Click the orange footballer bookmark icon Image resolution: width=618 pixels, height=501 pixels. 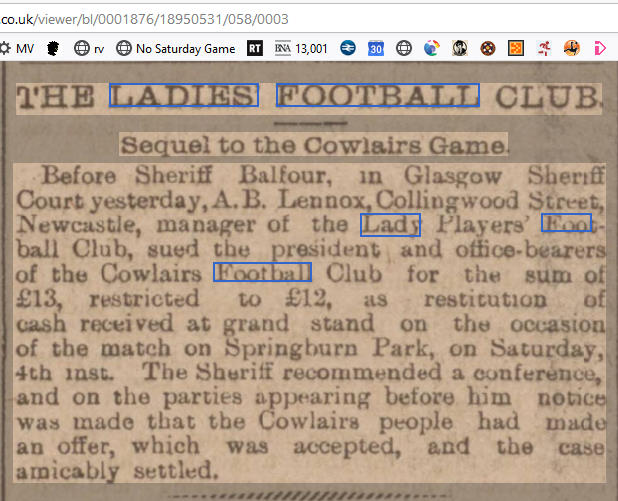[571, 48]
